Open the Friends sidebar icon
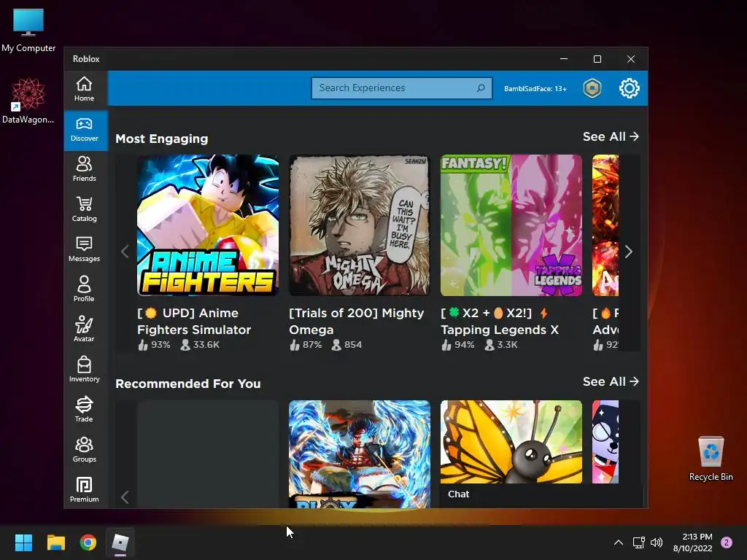The image size is (747, 560). coord(85,169)
